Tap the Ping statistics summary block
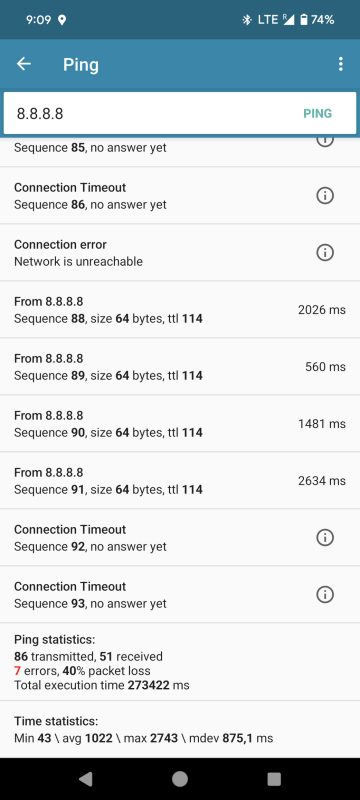Image resolution: width=360 pixels, height=800 pixels. pyautogui.click(x=180, y=662)
